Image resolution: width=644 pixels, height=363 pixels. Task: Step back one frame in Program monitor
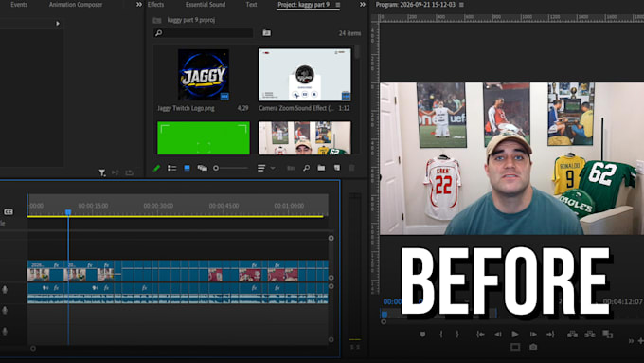point(498,335)
